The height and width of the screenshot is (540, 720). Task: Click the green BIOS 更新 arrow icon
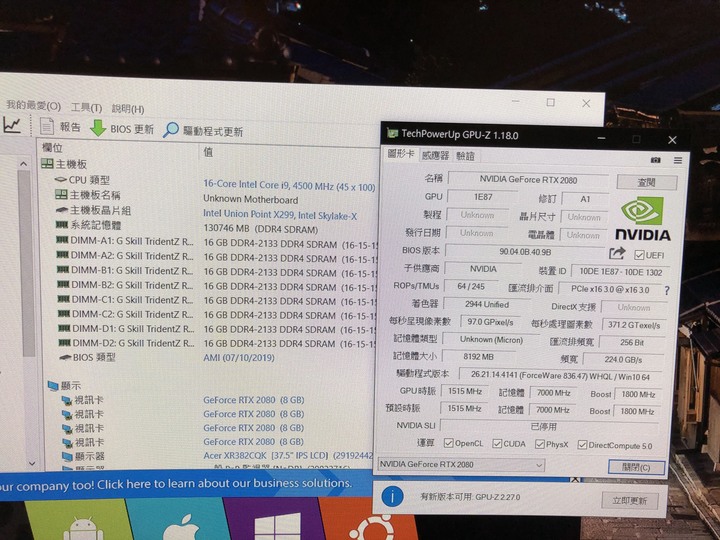coord(98,128)
